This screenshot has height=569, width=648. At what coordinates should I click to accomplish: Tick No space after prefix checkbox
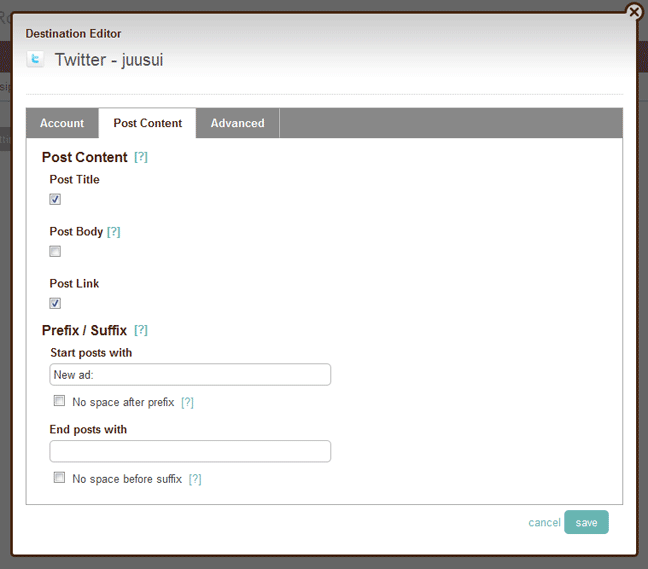[x=59, y=401]
